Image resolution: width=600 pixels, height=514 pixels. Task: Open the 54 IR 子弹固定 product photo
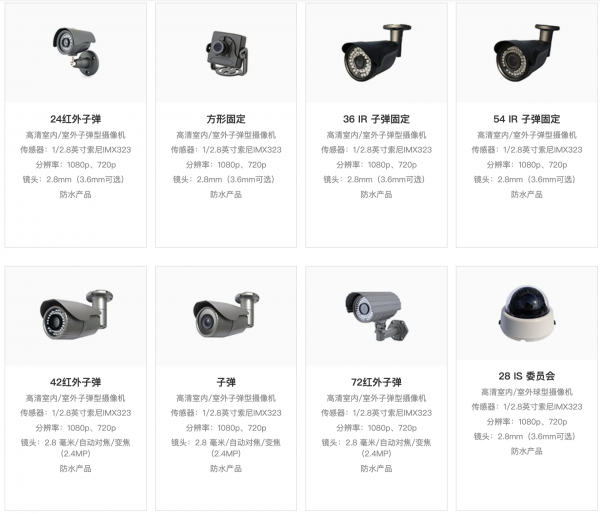[x=526, y=52]
